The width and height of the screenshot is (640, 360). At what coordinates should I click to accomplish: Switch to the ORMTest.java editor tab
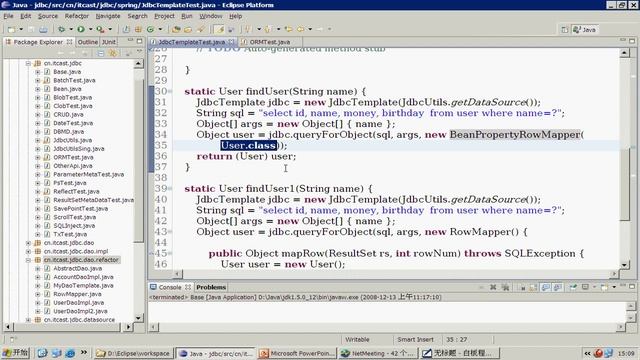pyautogui.click(x=269, y=42)
